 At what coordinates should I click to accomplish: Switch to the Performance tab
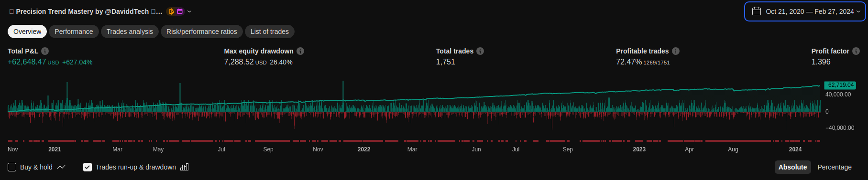coord(74,32)
